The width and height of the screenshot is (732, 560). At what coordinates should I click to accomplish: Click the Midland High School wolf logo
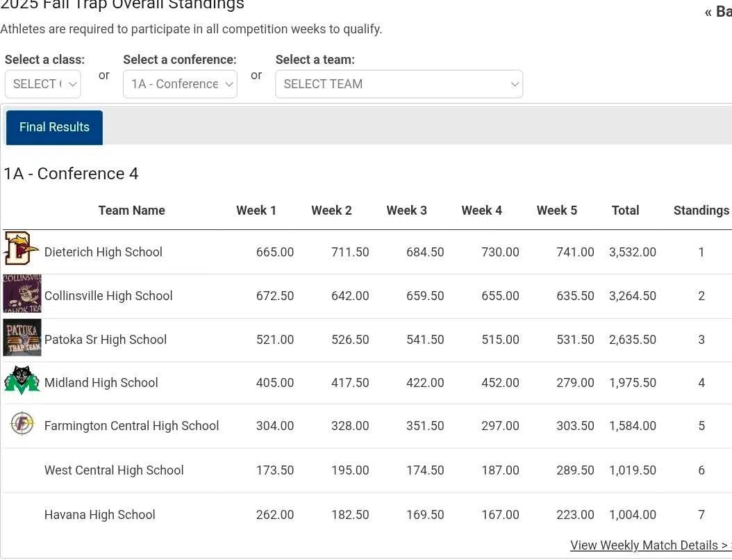point(22,381)
